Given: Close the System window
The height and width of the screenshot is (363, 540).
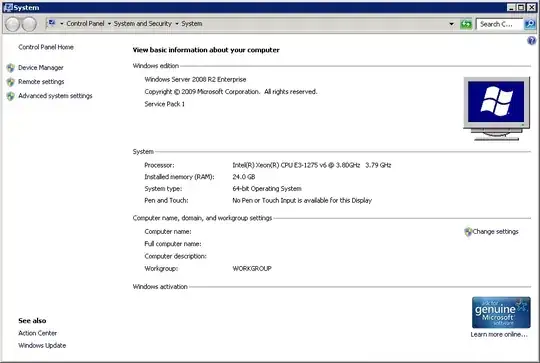Looking at the screenshot, I should (531, 7).
